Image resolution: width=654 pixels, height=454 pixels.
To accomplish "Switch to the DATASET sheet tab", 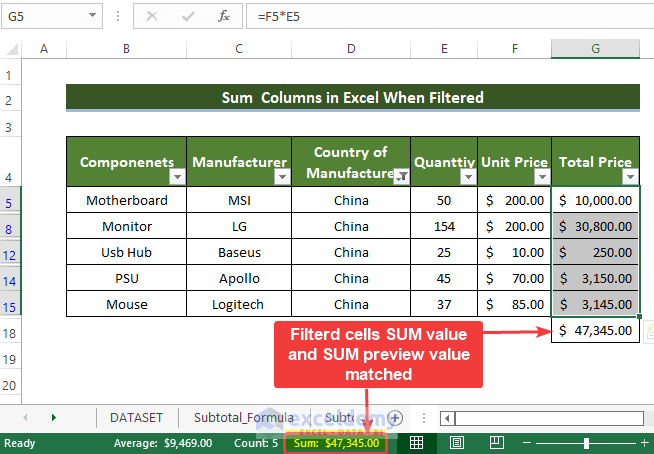I will click(136, 418).
